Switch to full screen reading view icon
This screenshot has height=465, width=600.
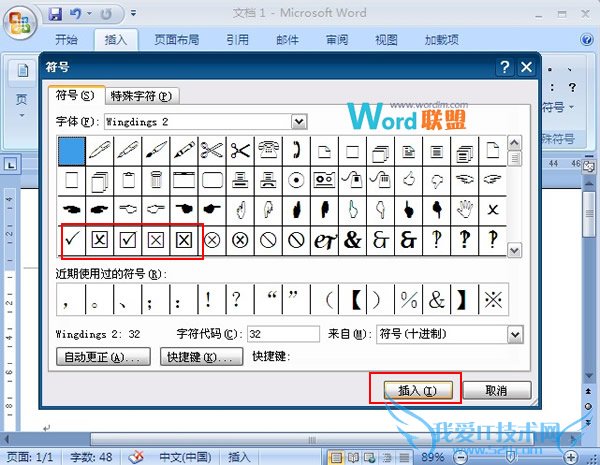point(353,457)
